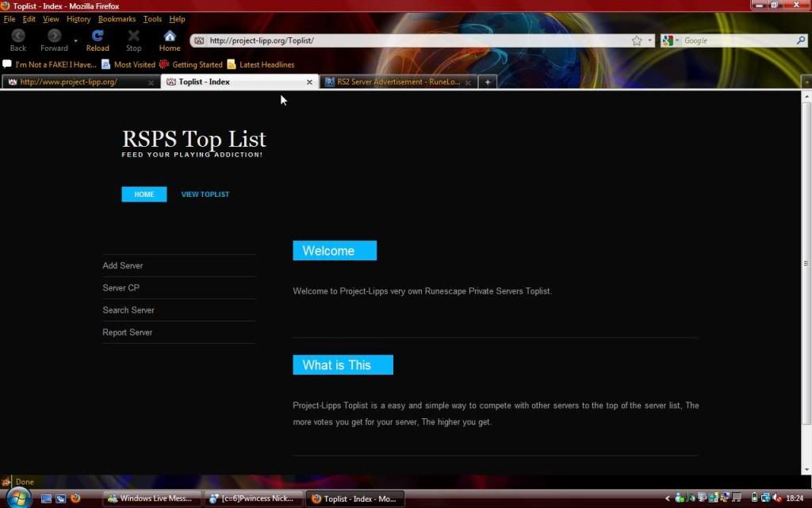
Task: Select the Toplist - Index tab
Action: click(239, 82)
